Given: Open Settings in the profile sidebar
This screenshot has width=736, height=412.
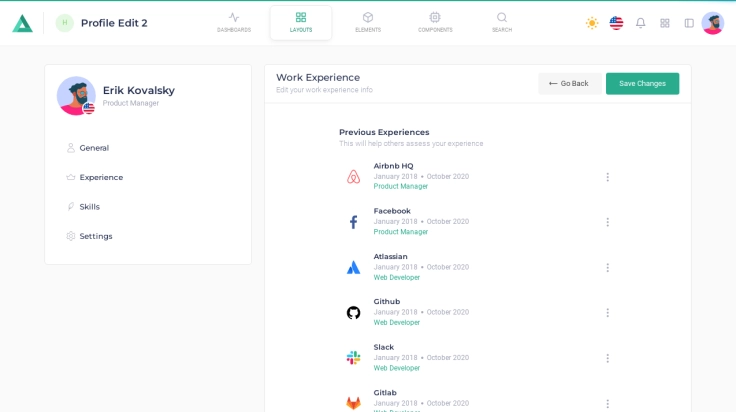Looking at the screenshot, I should point(95,236).
